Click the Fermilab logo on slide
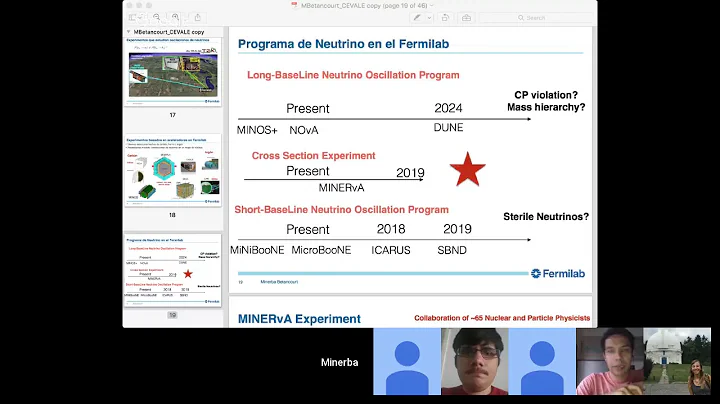720x404 pixels. pos(558,274)
